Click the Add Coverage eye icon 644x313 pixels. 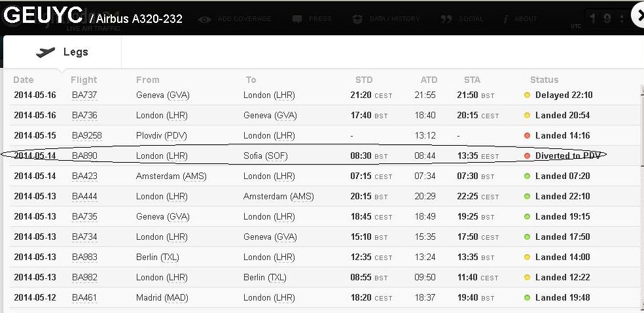click(204, 19)
